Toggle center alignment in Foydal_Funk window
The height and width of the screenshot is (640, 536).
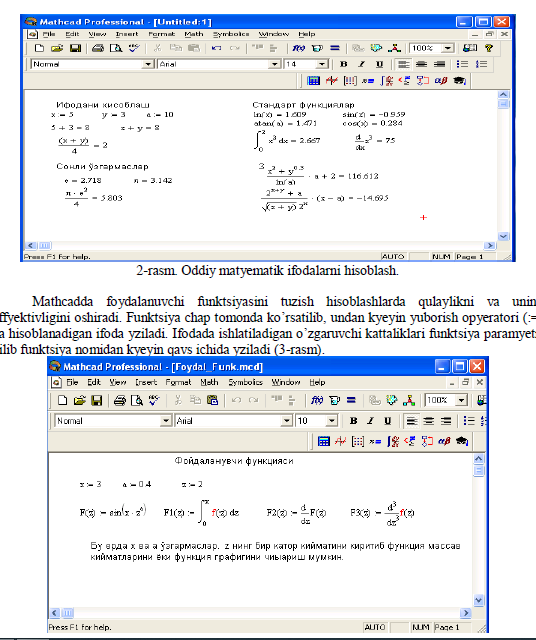[x=429, y=421]
